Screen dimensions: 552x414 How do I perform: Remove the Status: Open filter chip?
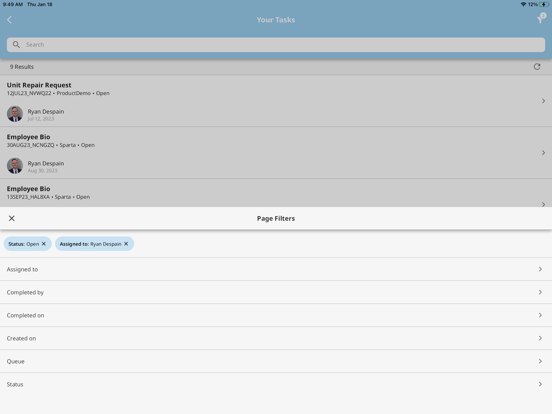(44, 244)
